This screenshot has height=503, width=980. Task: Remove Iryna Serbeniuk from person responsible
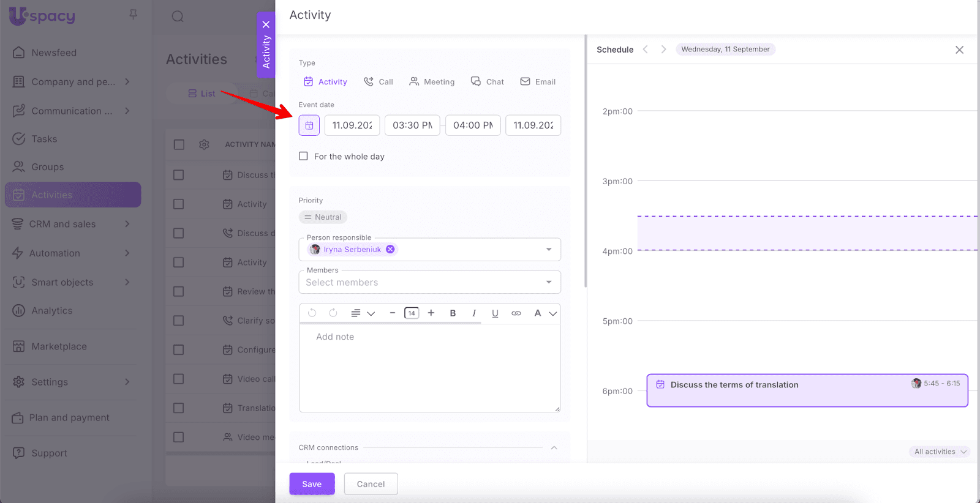pos(390,250)
